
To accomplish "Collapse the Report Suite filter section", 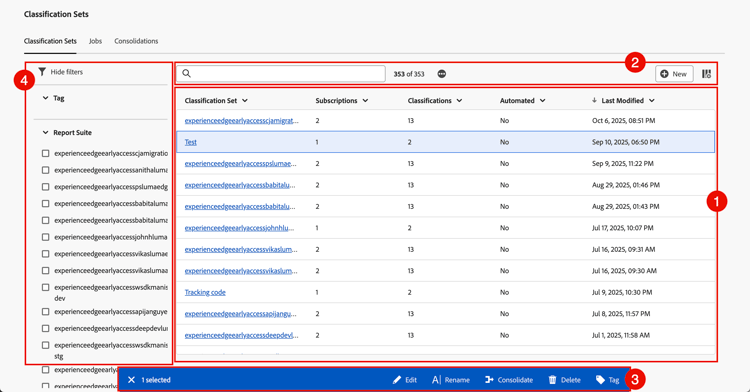I will pos(45,132).
